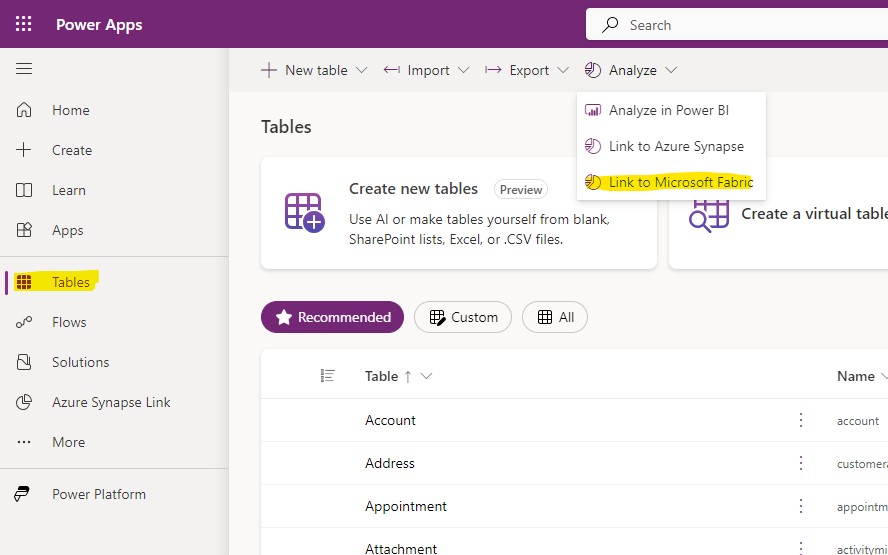The height and width of the screenshot is (555, 888).
Task: Click the Azure Synapse Link pie icon
Action: coord(24,402)
